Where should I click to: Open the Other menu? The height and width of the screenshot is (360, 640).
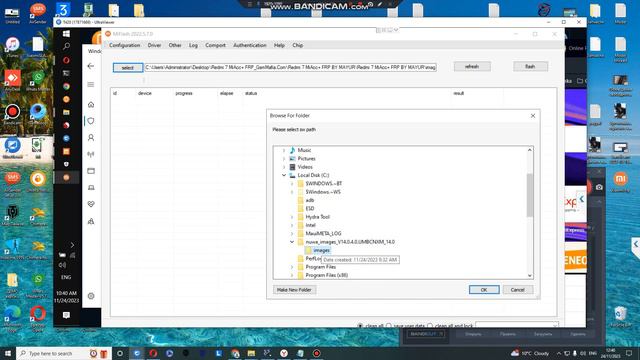[175, 45]
